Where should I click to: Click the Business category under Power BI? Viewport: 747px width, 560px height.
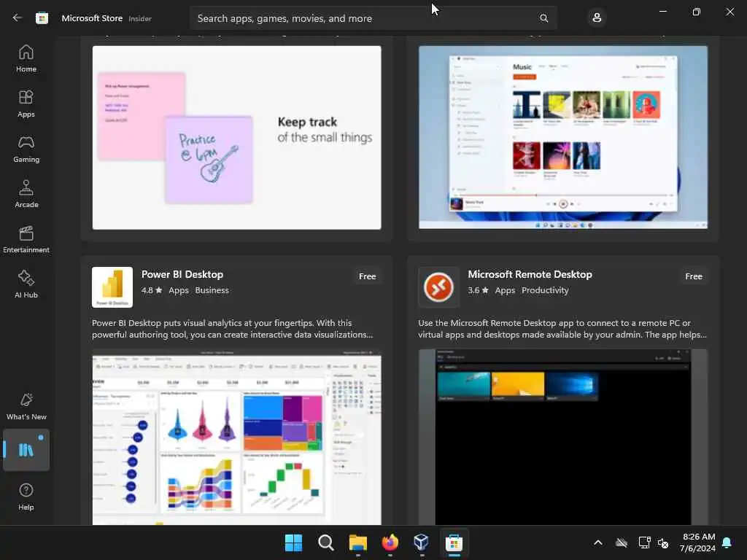(212, 290)
